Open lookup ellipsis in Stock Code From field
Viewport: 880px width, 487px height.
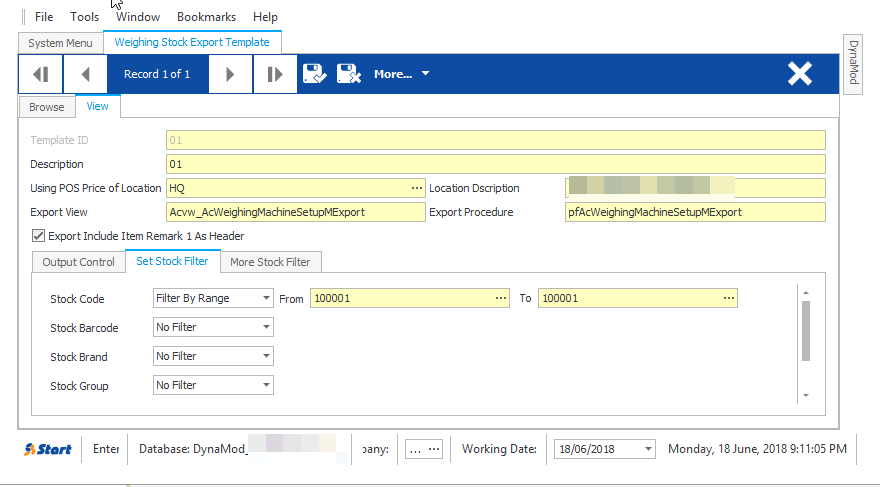pos(501,298)
